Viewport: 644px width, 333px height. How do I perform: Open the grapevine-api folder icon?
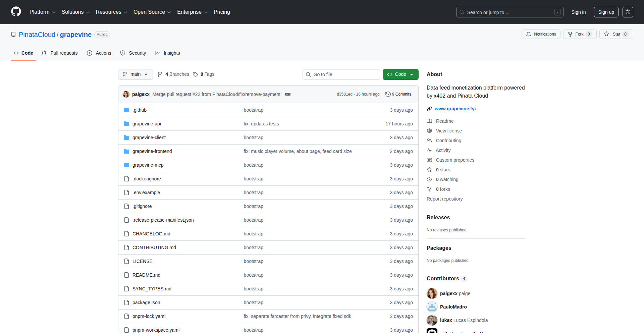point(126,124)
